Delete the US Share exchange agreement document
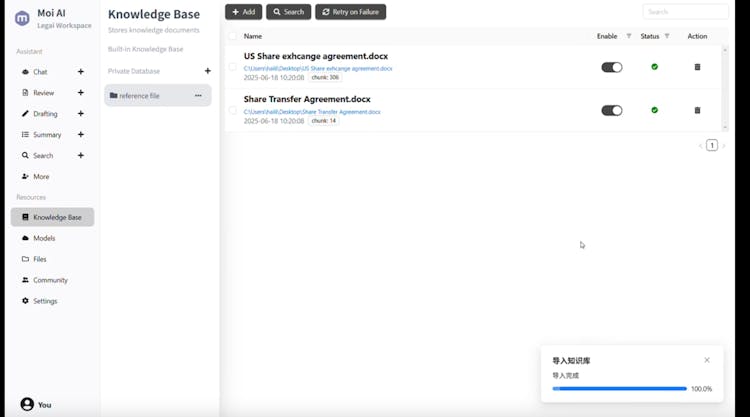This screenshot has width=750, height=417. click(x=697, y=67)
